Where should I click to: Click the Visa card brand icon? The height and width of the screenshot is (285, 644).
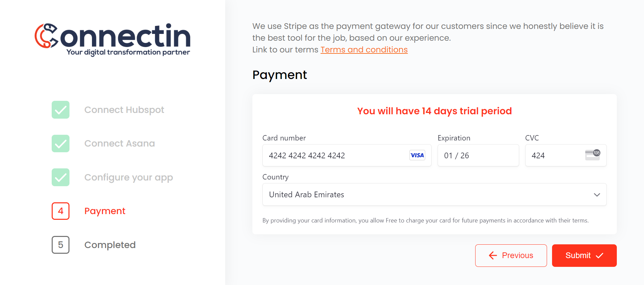pos(417,155)
